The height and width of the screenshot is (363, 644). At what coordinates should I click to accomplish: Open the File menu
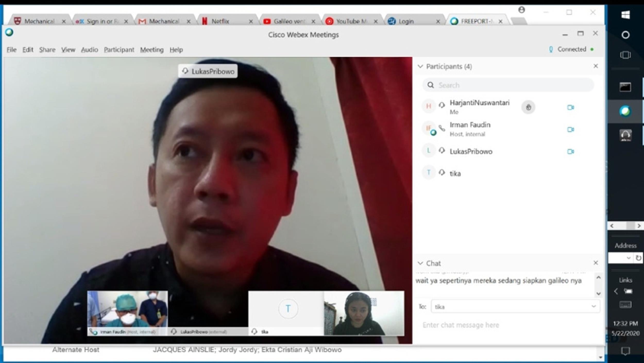(12, 50)
